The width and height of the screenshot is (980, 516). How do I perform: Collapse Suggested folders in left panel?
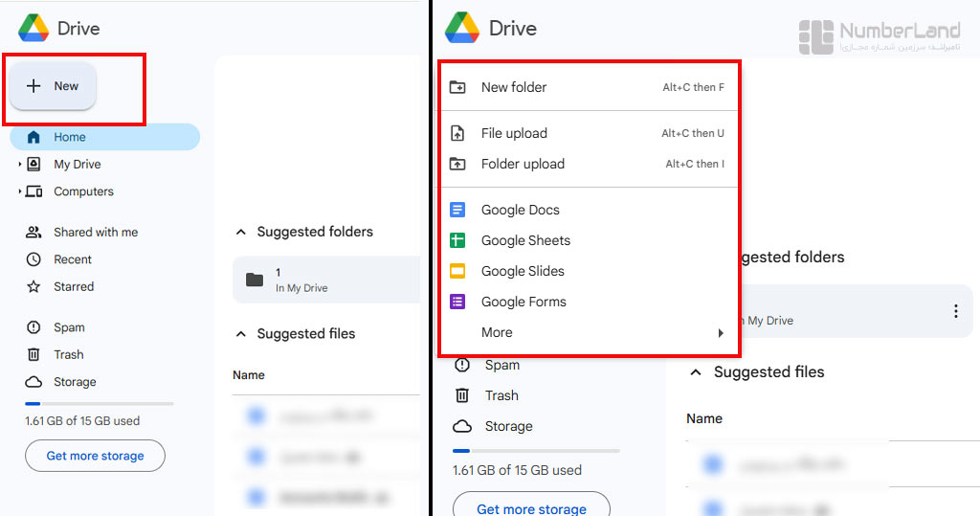click(x=240, y=232)
